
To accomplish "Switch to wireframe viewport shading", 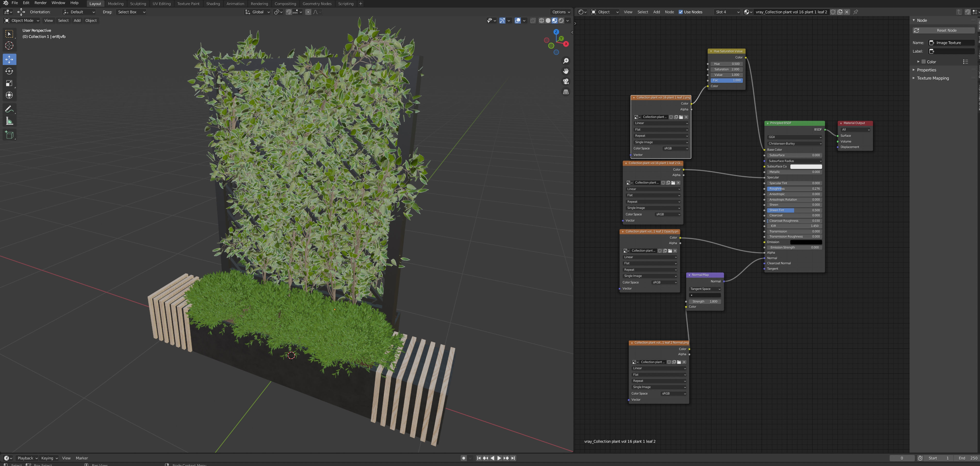I will (x=541, y=21).
